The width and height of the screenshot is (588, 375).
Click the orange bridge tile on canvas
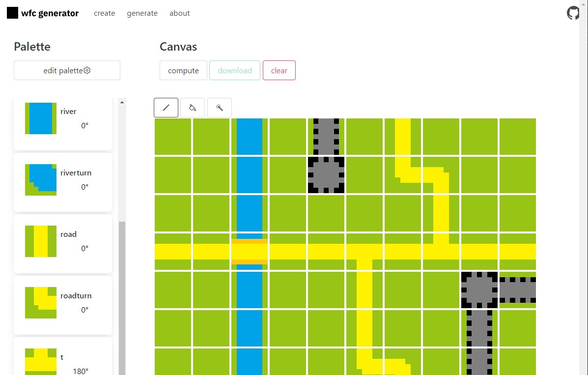[x=250, y=252]
